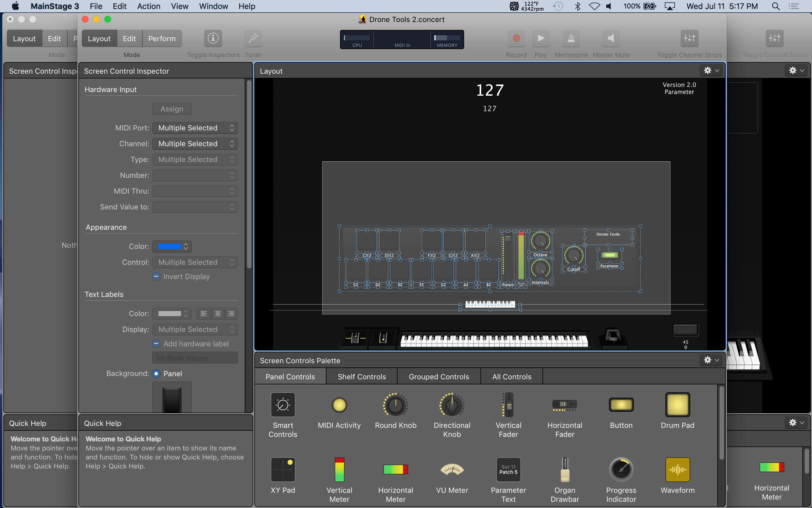Open the Appearance Control dropdown

(195, 262)
